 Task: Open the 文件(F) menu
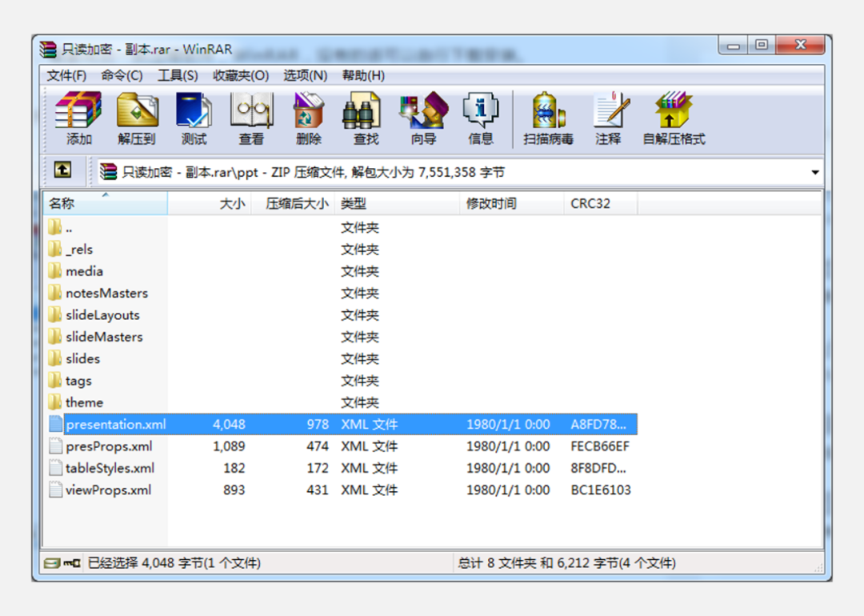click(66, 75)
